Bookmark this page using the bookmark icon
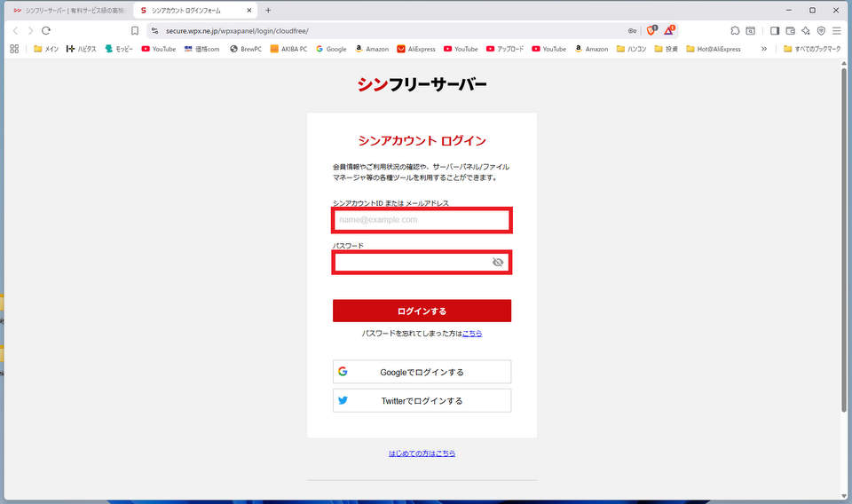Image resolution: width=852 pixels, height=504 pixels. [x=135, y=30]
